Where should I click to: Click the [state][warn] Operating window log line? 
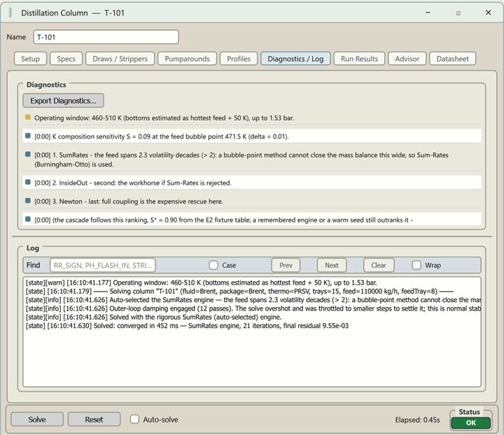pyautogui.click(x=201, y=283)
